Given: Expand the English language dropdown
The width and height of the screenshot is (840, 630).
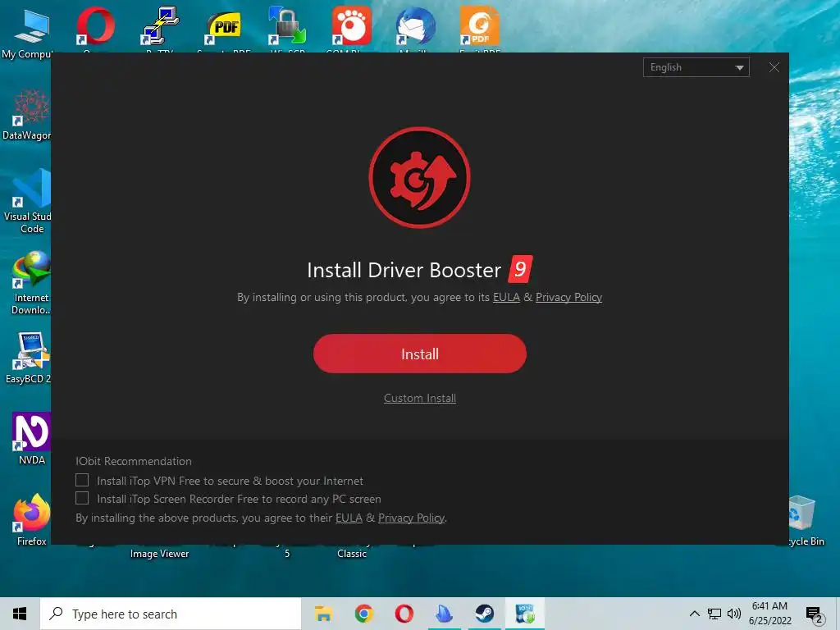Looking at the screenshot, I should tap(696, 67).
